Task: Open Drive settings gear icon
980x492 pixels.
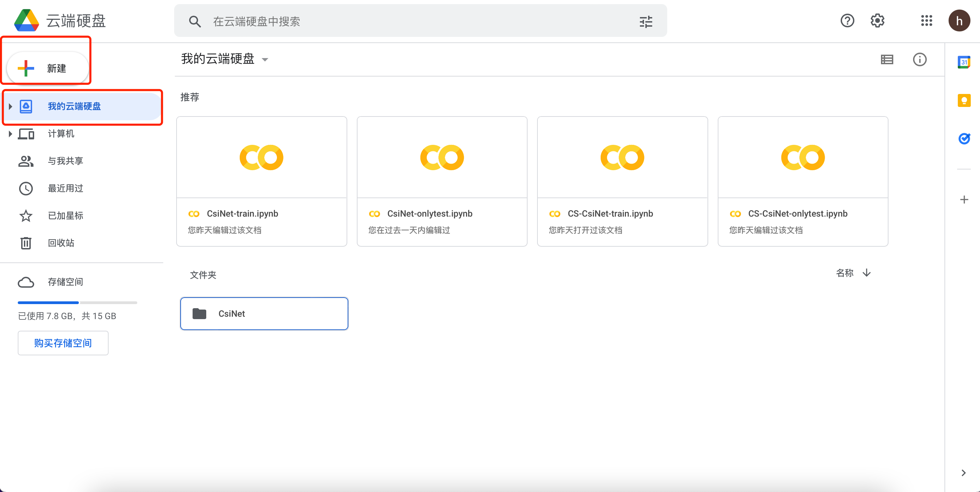Action: coord(877,20)
